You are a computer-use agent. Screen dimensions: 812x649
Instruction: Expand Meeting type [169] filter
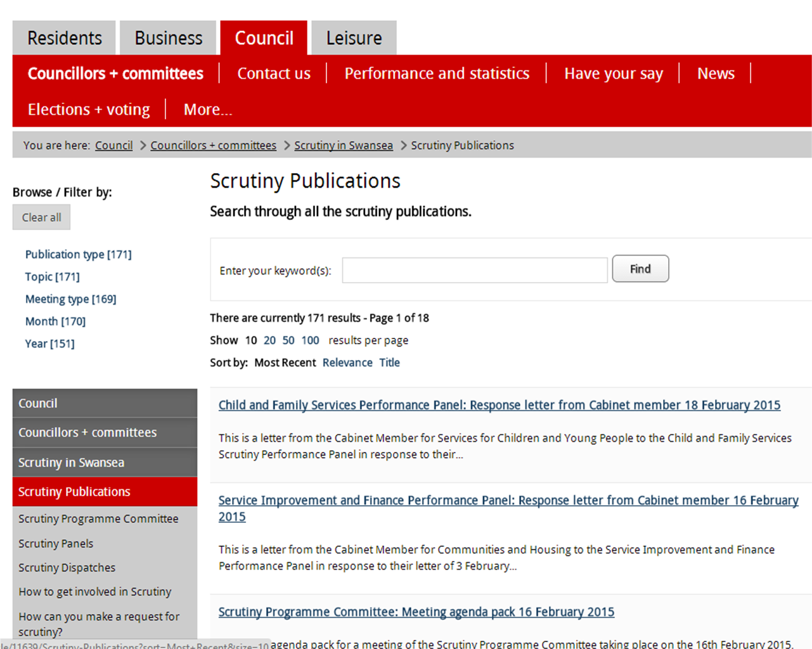[x=71, y=299]
